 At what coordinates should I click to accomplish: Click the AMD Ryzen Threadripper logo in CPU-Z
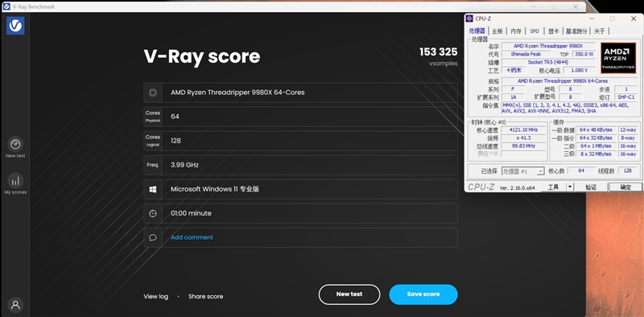click(618, 58)
